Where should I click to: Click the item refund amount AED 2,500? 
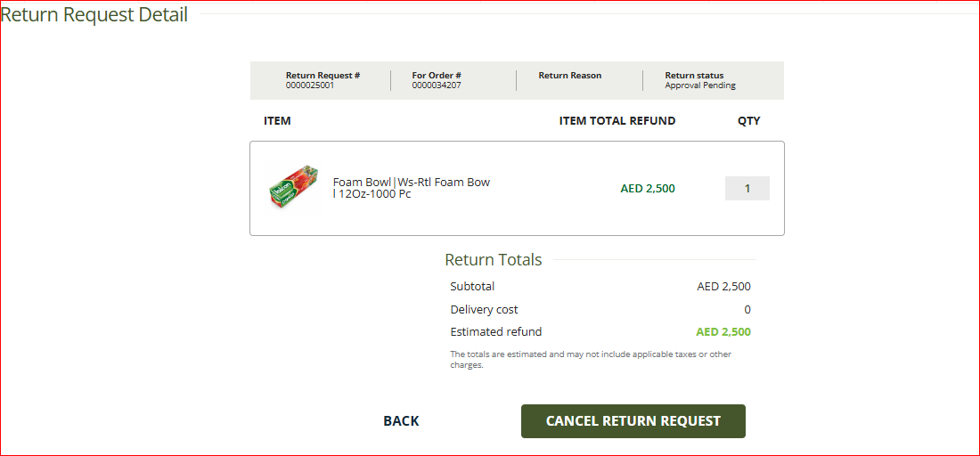coord(648,189)
